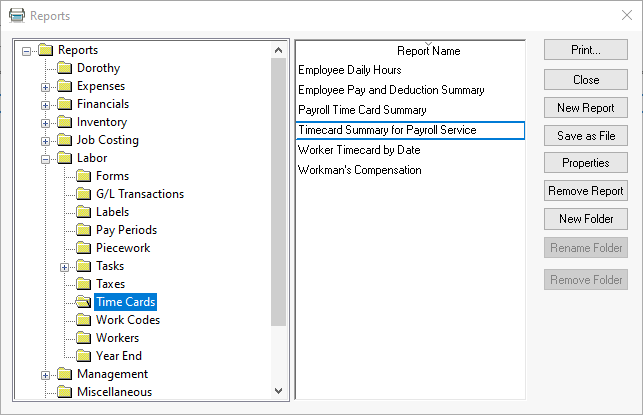Expand the Expenses folder node
The image size is (643, 415).
pyautogui.click(x=45, y=87)
